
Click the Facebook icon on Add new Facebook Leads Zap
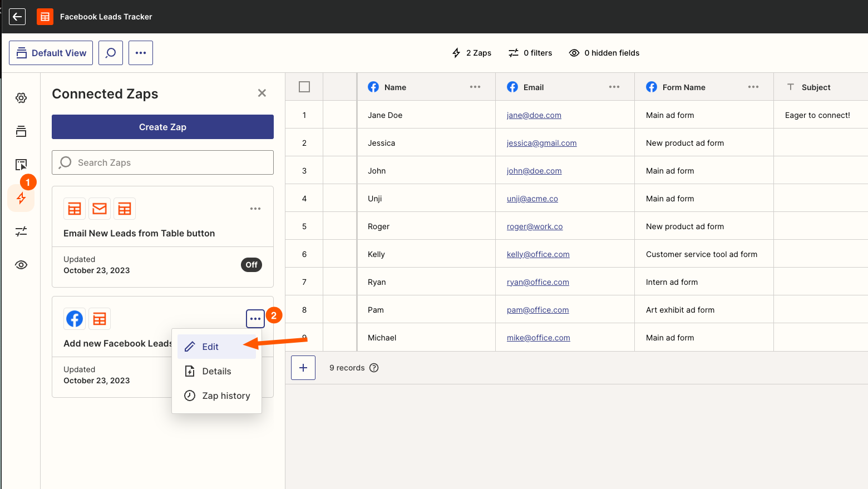point(75,319)
